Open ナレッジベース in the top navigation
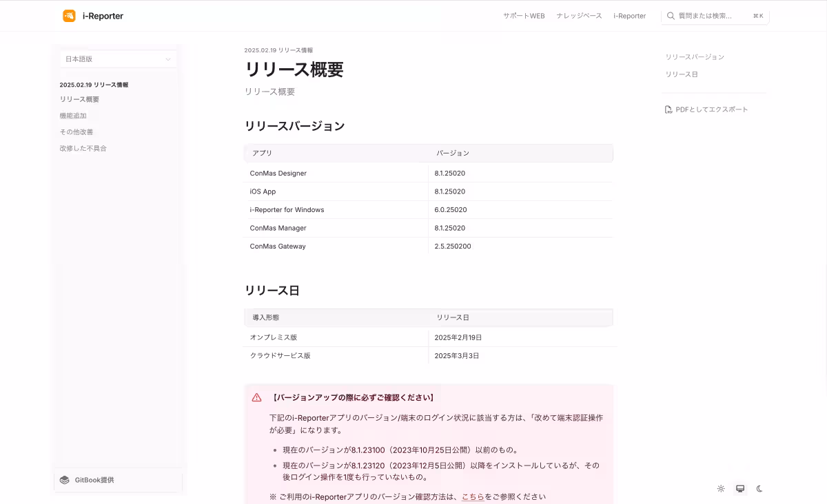 click(x=579, y=16)
